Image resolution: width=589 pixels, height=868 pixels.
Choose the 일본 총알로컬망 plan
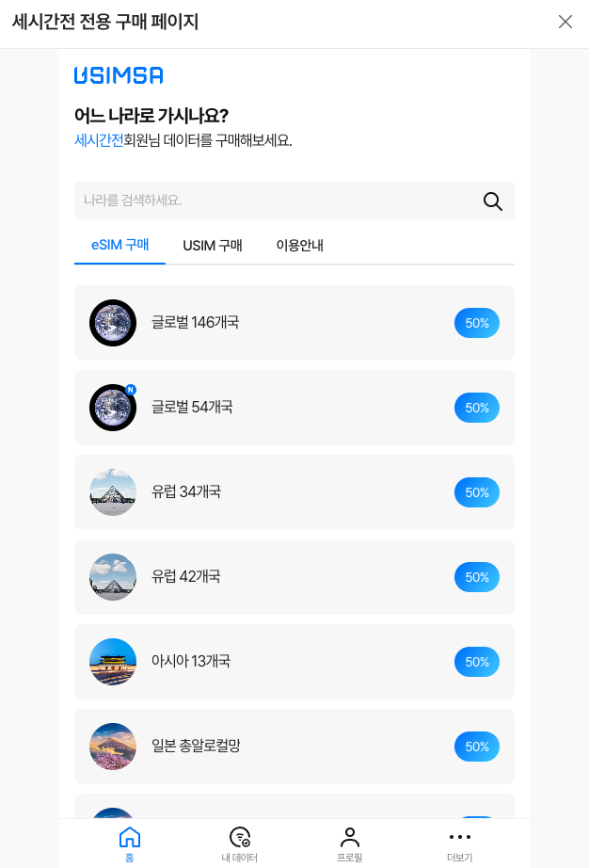[294, 747]
